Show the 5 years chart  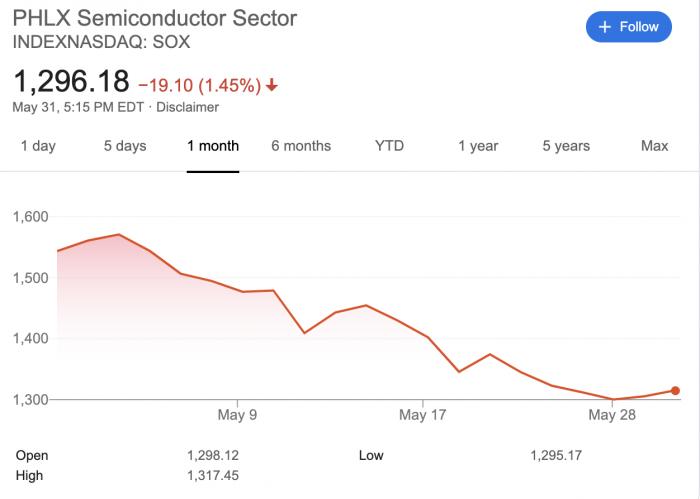click(566, 146)
